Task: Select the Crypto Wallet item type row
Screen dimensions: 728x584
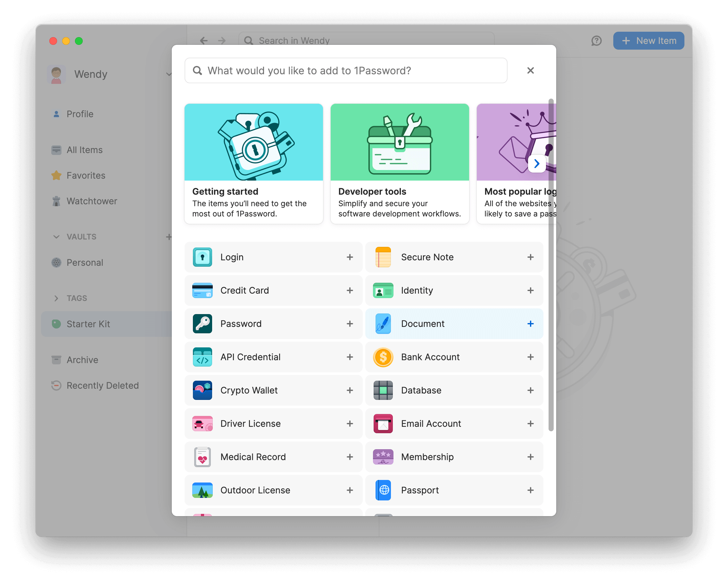Action: click(273, 390)
